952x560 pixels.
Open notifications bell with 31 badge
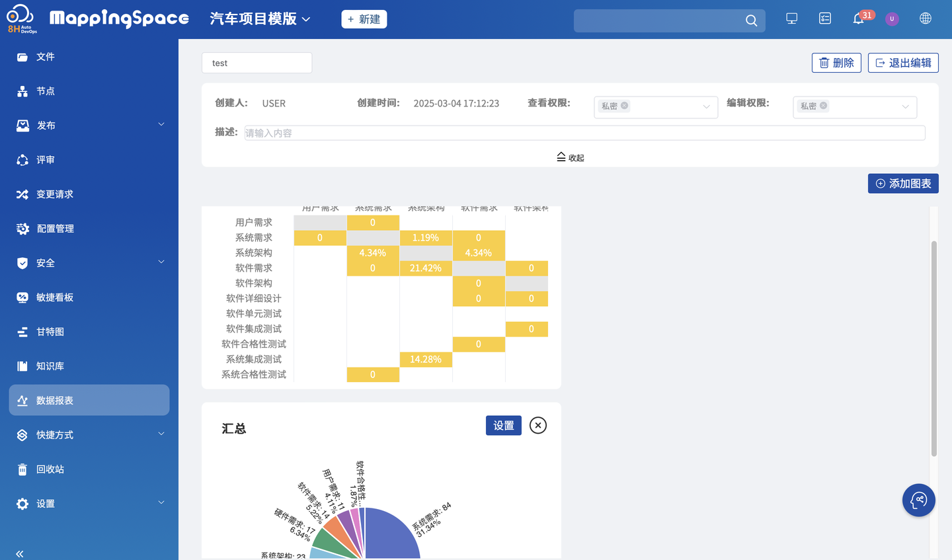pos(859,19)
